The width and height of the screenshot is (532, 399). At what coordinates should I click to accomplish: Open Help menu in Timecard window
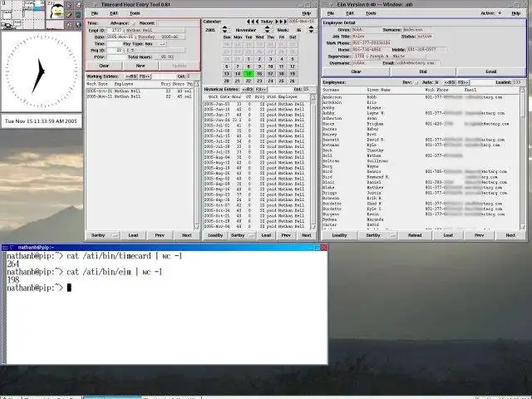(307, 13)
